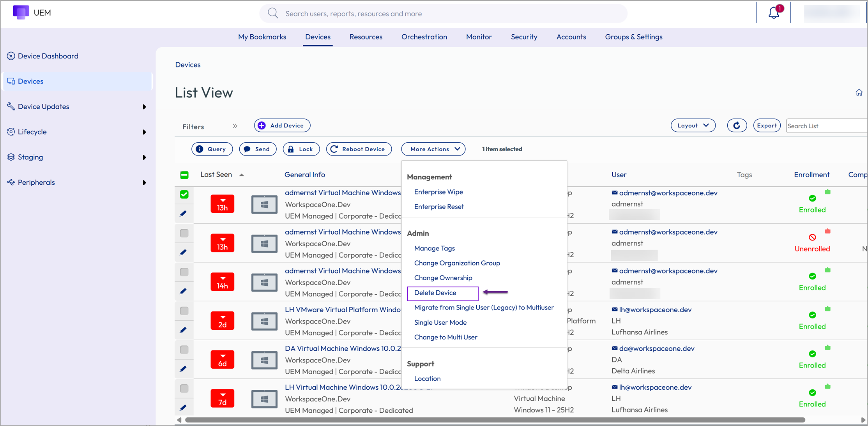Click the home icon near List View
The width and height of the screenshot is (868, 426).
859,92
